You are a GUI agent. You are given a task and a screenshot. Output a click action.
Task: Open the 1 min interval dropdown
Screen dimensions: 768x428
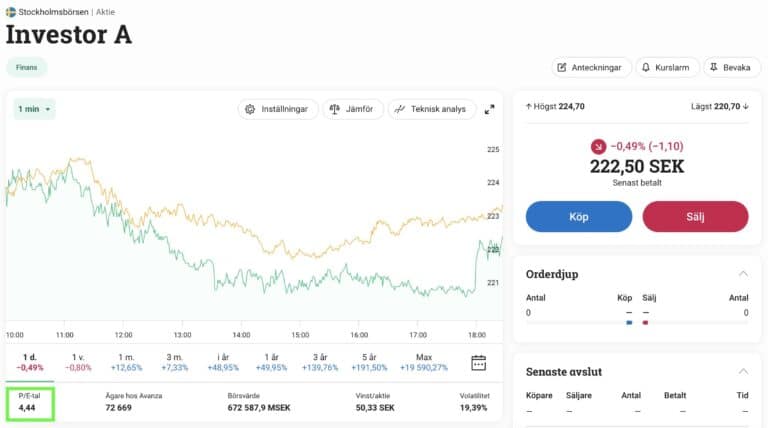pos(34,109)
